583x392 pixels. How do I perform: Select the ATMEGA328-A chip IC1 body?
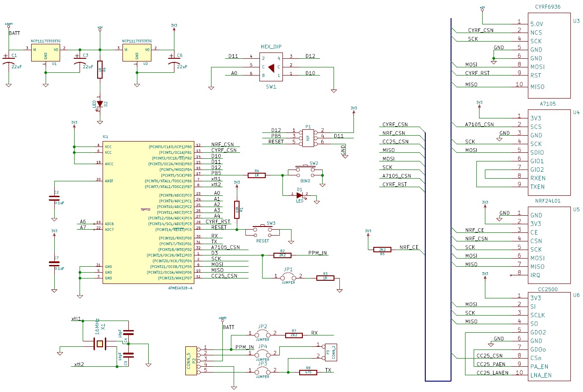click(148, 212)
